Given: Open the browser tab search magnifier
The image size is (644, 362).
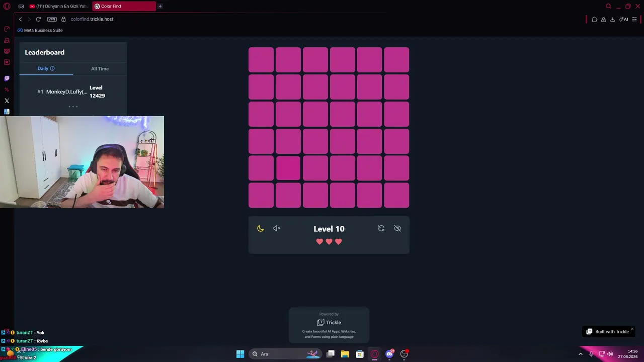Looking at the screenshot, I should [x=608, y=6].
